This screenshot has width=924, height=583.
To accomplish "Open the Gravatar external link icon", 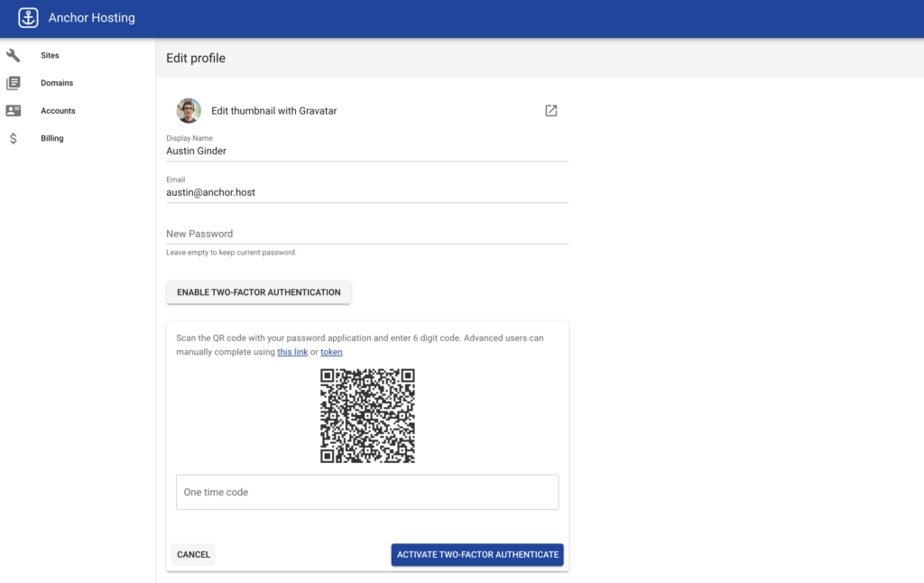I will tap(551, 111).
